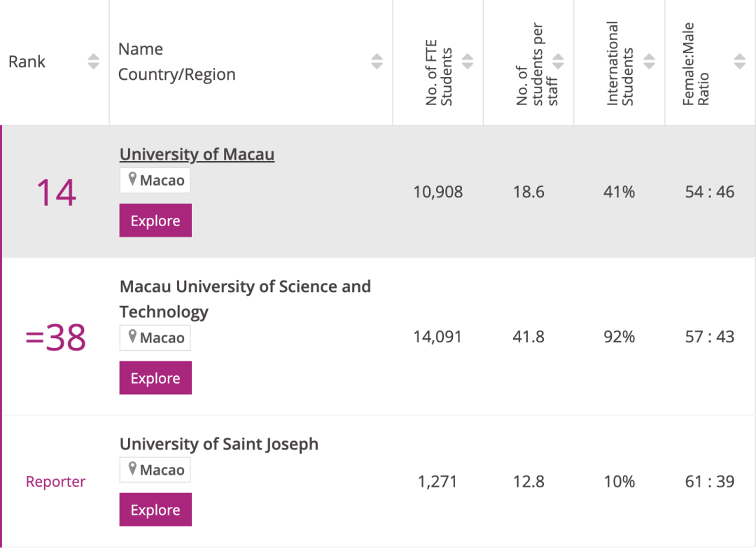The image size is (756, 549).
Task: Click University of Saint Joseph location pin
Action: pos(132,469)
